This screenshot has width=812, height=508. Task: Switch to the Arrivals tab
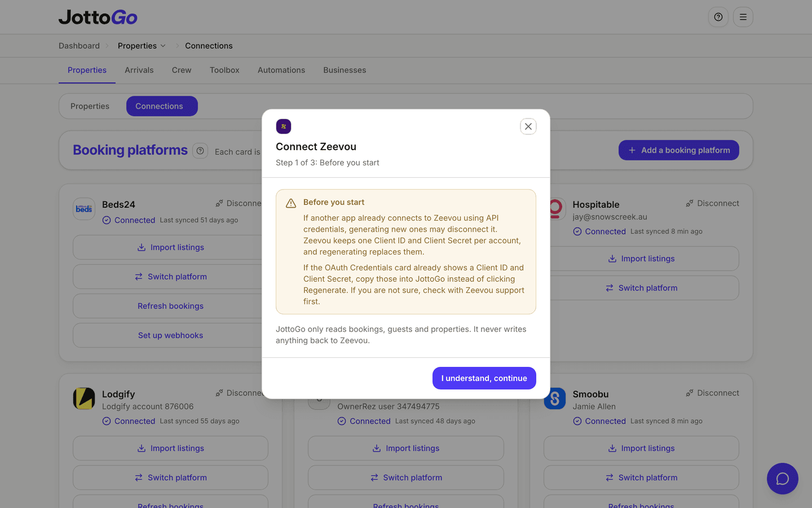139,70
